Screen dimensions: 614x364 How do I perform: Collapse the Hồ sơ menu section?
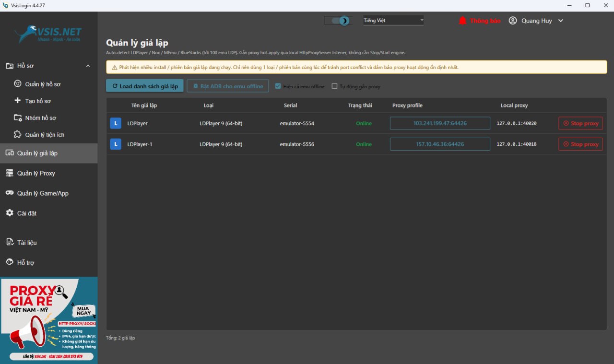88,66
